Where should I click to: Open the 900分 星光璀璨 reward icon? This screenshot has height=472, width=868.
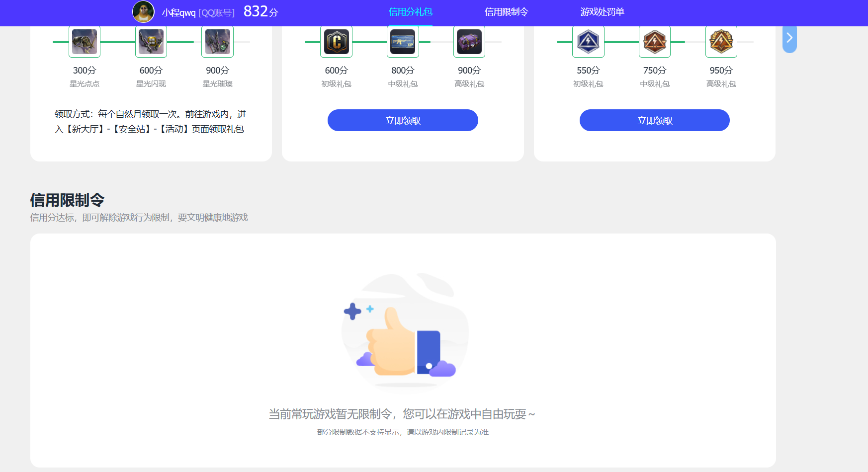pyautogui.click(x=218, y=42)
